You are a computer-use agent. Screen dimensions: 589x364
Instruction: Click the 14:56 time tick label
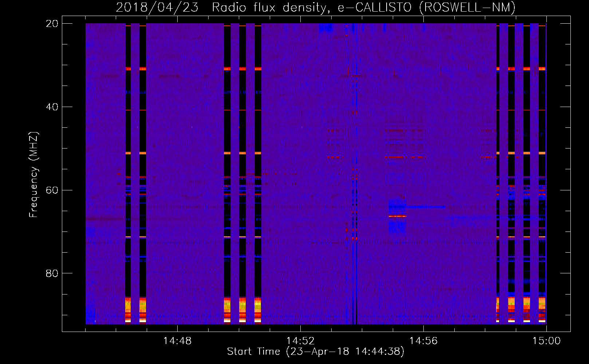(x=423, y=341)
